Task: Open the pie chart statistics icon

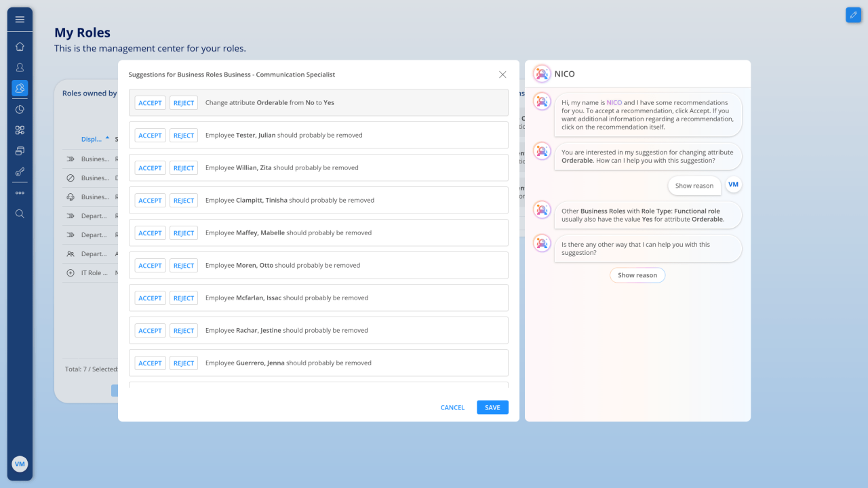Action: [20, 109]
